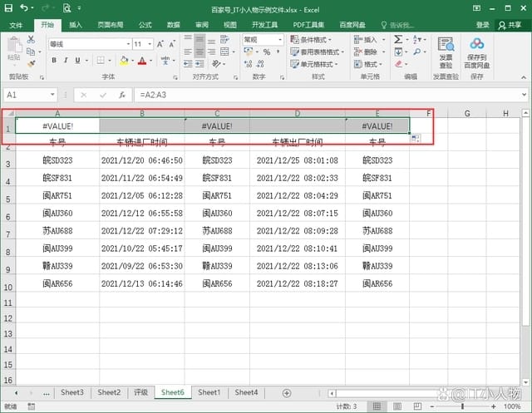Image resolution: width=532 pixels, height=413 pixels.
Task: Click the Undo arrow icon
Action: pyautogui.click(x=24, y=7)
